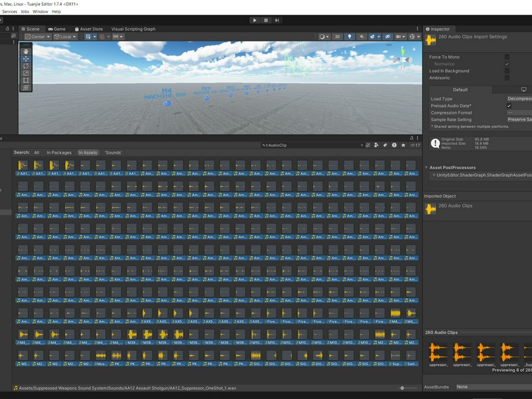This screenshot has width=532, height=399.
Task: Open the Window menu
Action: [x=41, y=11]
